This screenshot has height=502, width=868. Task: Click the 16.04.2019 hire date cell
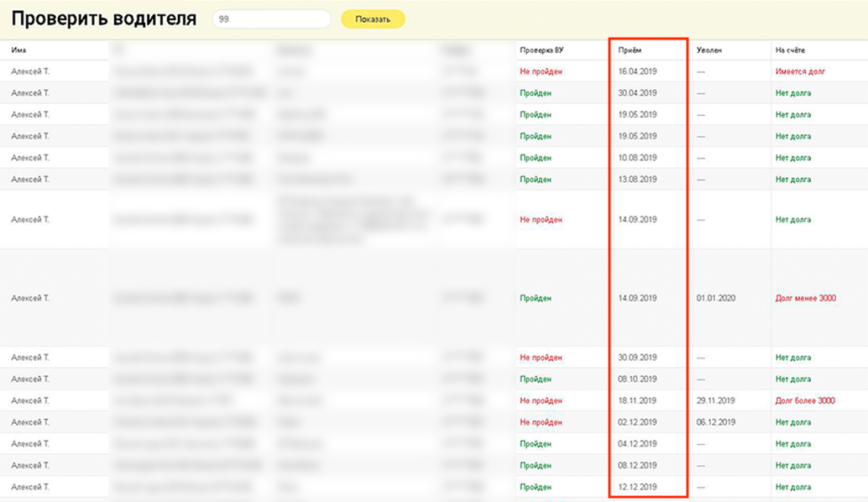point(637,71)
